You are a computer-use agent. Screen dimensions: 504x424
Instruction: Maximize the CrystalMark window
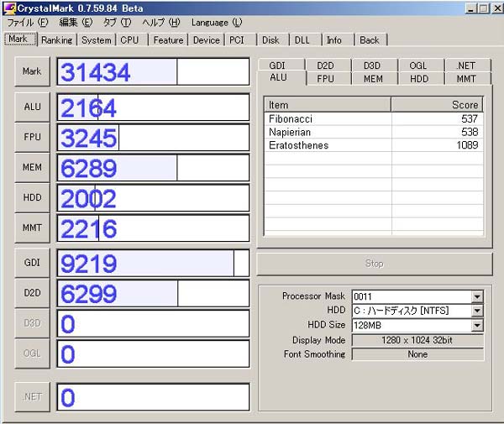[x=484, y=8]
